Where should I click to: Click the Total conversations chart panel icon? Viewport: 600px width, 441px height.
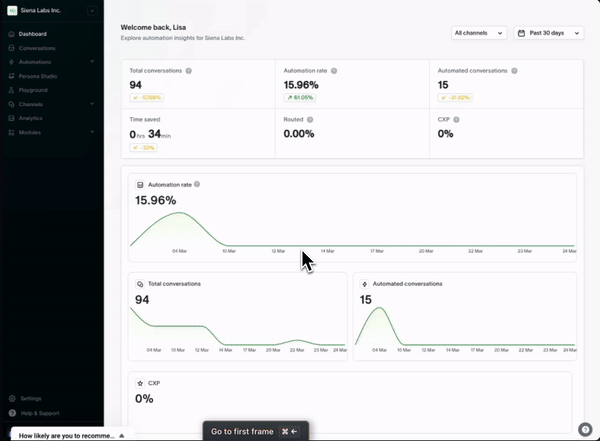point(140,284)
